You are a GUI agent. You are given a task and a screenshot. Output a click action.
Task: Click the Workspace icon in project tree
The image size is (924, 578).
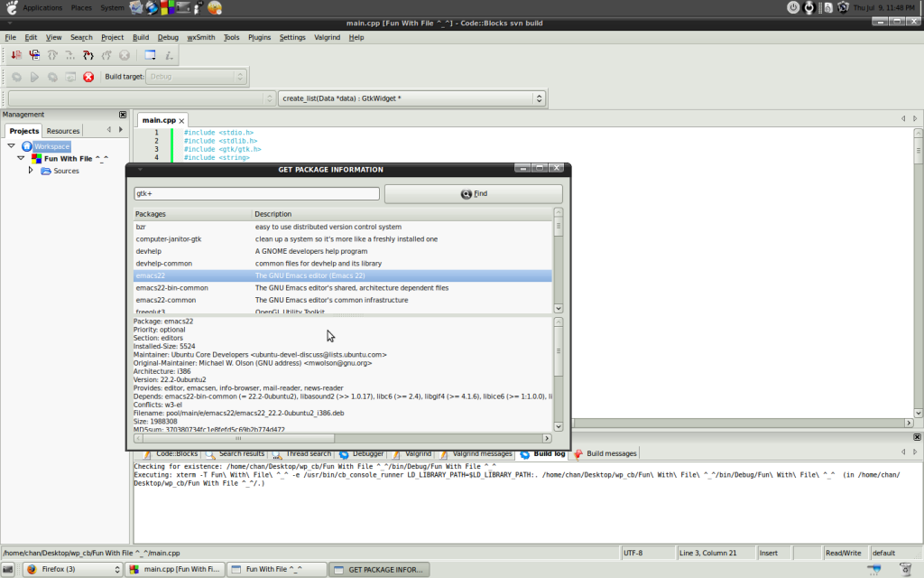[x=27, y=146]
